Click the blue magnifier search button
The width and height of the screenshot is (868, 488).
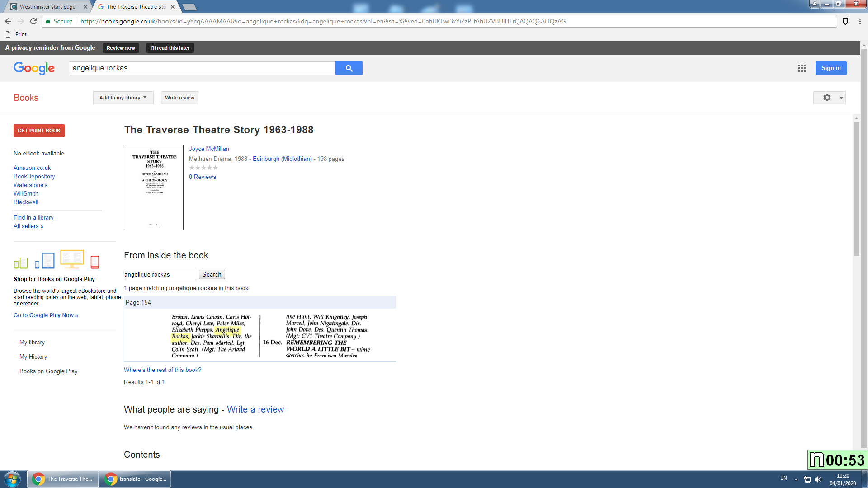(349, 68)
